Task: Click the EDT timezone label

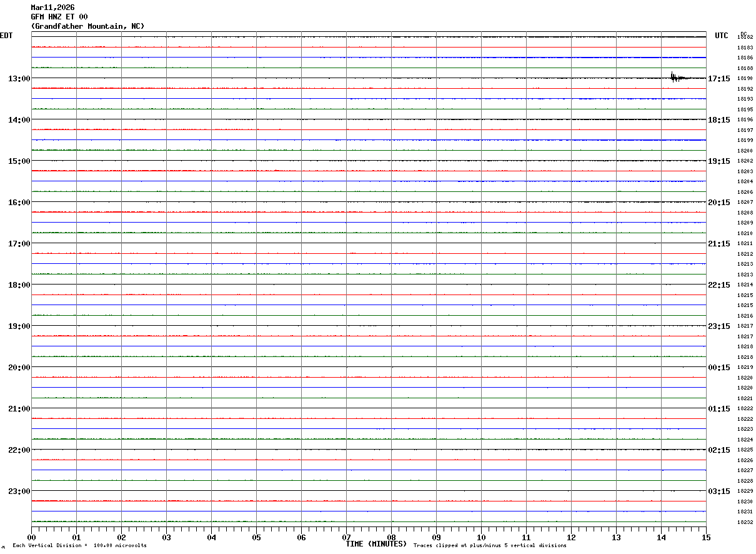Action: 6,36
